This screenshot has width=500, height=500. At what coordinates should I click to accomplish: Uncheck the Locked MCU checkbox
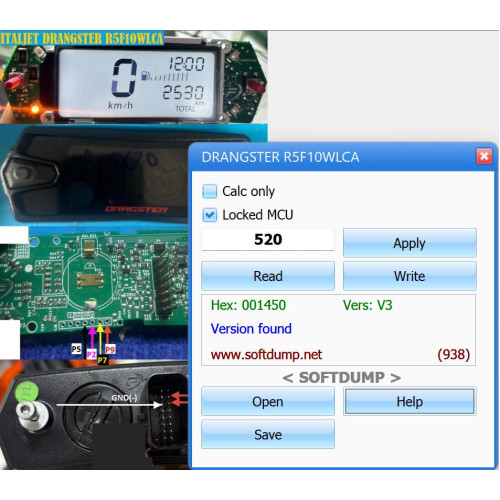coord(210,215)
